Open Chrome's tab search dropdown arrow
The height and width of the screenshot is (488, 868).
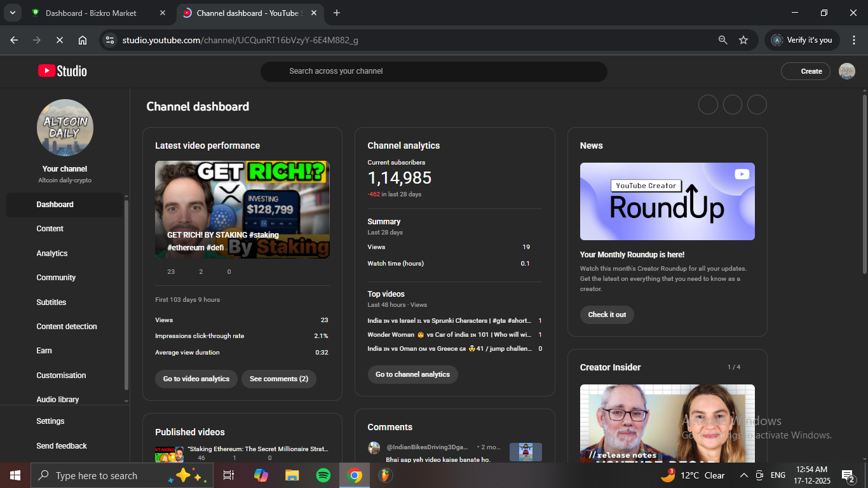click(x=12, y=13)
